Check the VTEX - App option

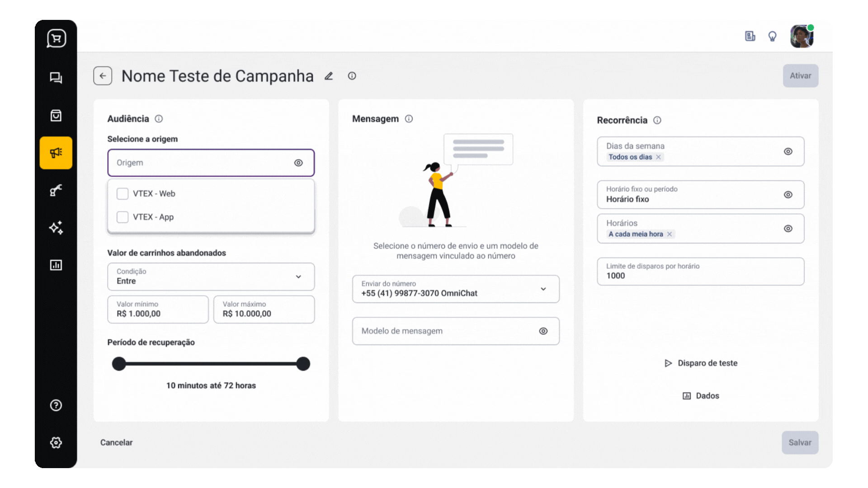point(123,217)
